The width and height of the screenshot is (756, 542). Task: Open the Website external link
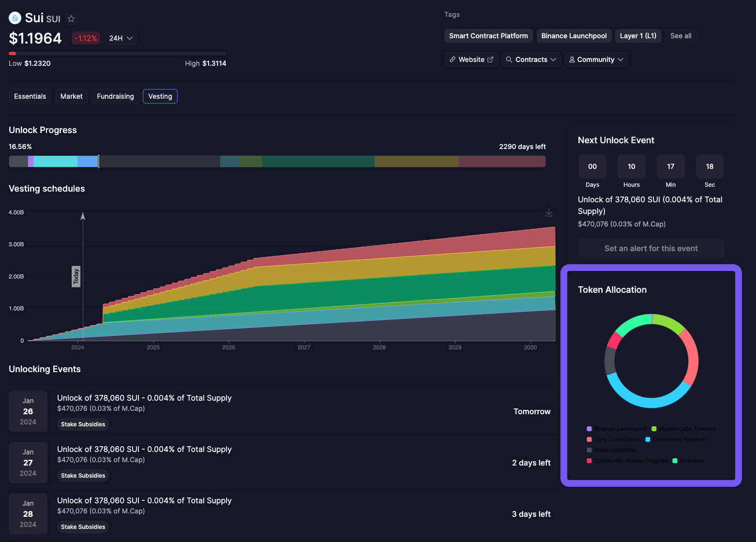pos(471,60)
